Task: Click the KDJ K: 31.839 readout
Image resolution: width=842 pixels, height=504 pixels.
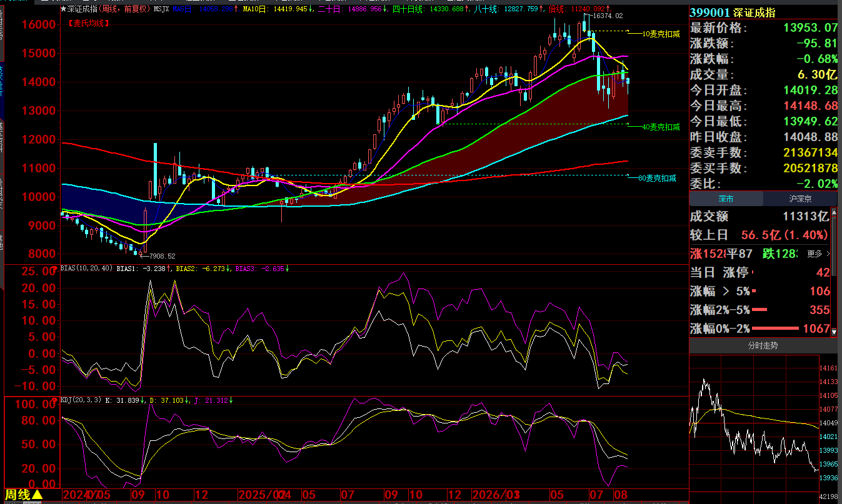Action: click(125, 400)
